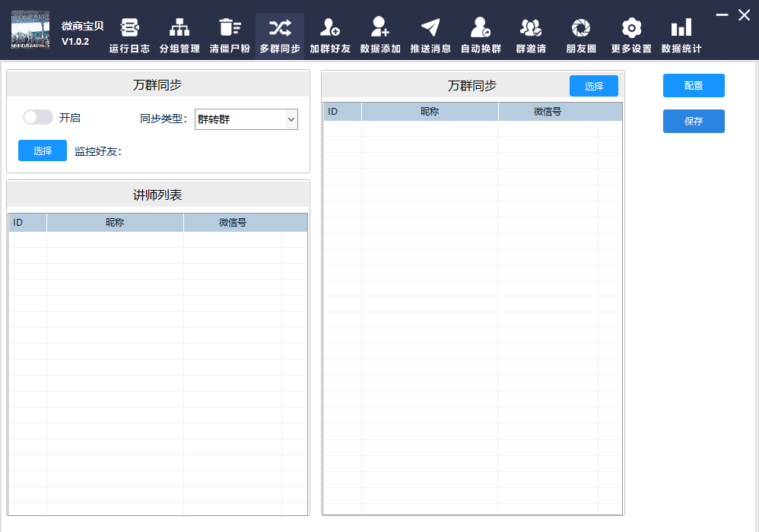Open 数据统计 bar chart icon
The width and height of the screenshot is (759, 532).
[681, 28]
